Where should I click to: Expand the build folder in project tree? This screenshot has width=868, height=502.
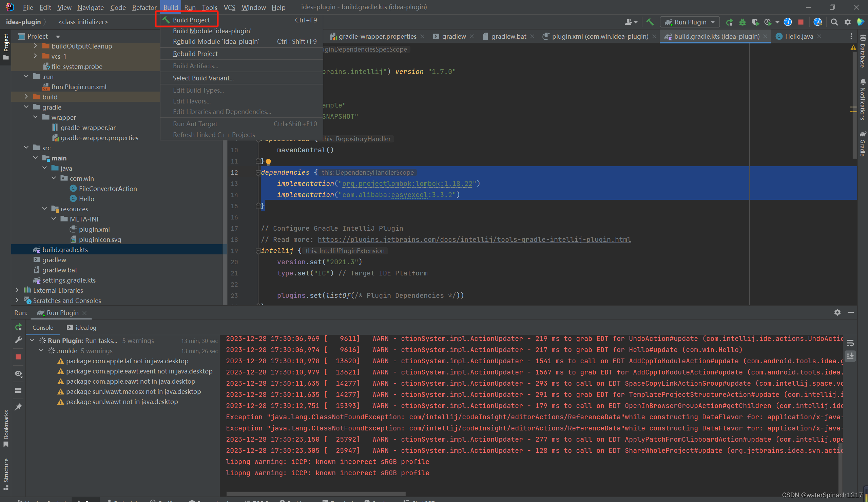click(26, 97)
